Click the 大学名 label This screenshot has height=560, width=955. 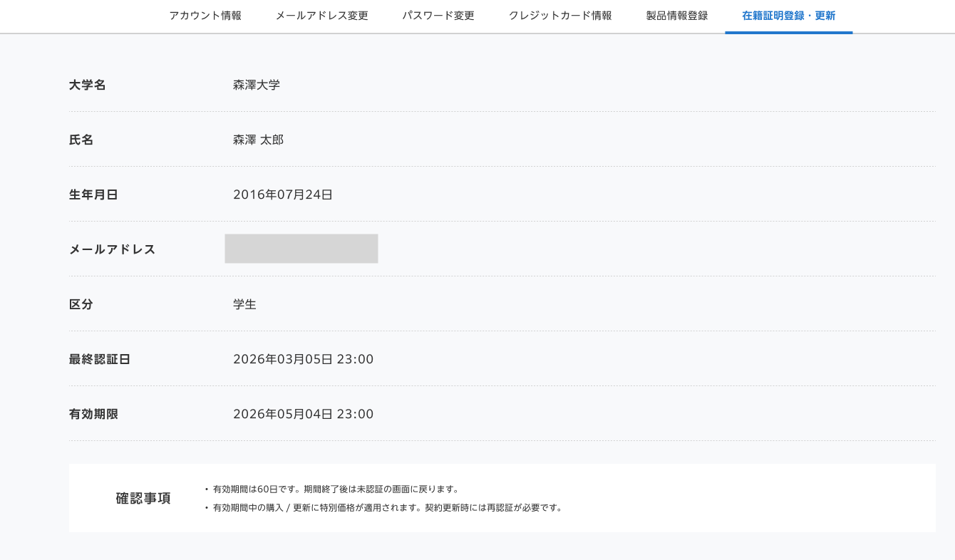point(88,85)
